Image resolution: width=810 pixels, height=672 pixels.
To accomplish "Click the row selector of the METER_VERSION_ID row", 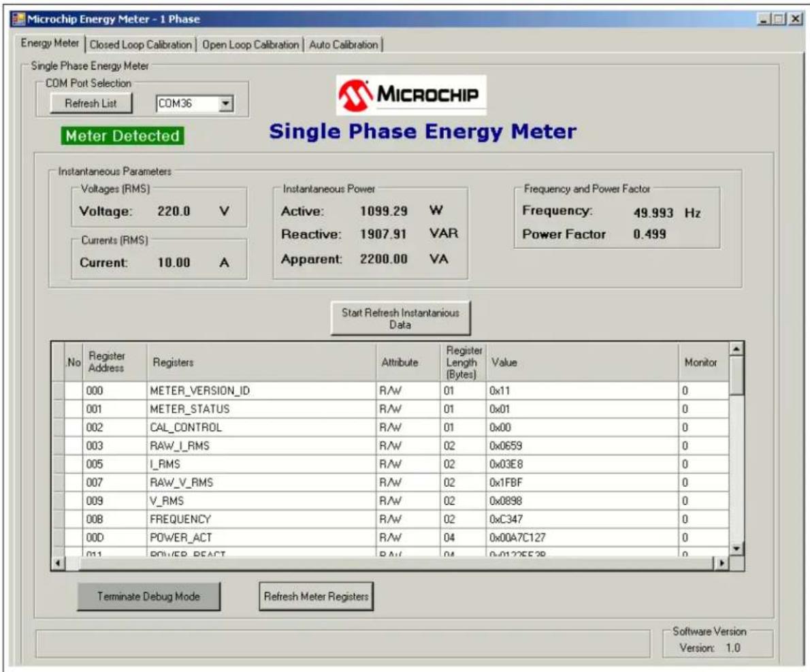I will click(x=58, y=391).
